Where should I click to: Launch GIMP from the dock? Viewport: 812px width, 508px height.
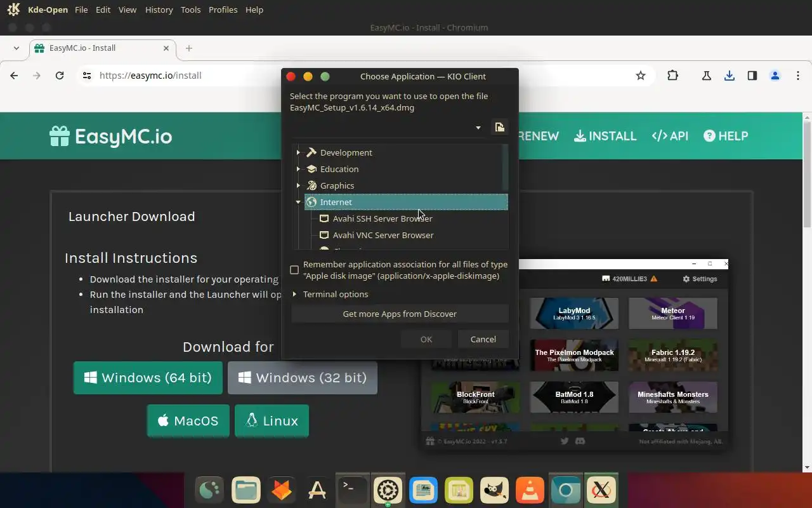494,490
